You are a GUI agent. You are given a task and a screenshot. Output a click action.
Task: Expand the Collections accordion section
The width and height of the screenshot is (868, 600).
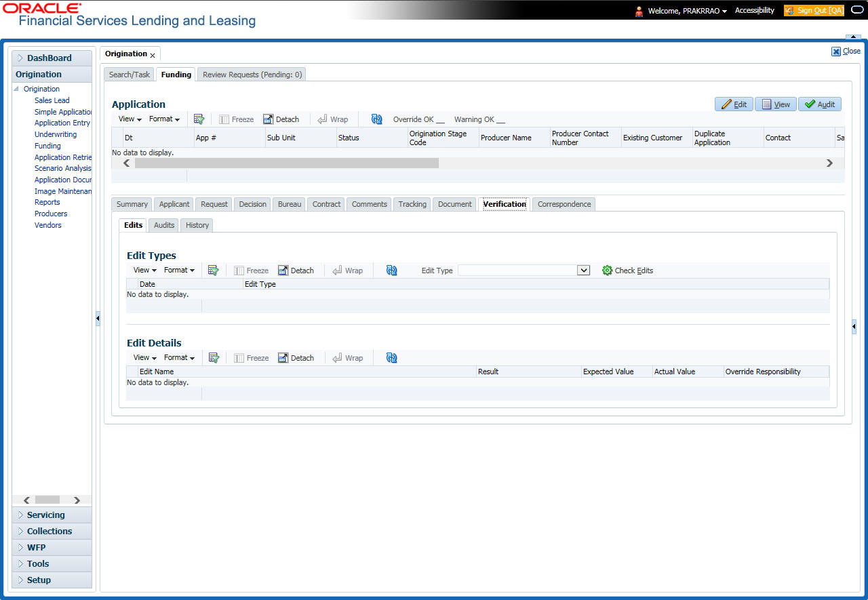(52, 532)
